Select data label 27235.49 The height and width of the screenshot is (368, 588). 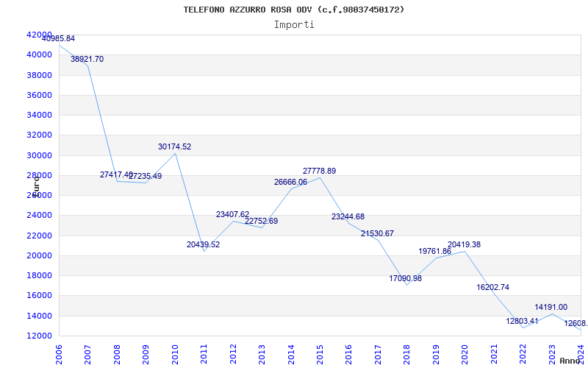point(146,176)
